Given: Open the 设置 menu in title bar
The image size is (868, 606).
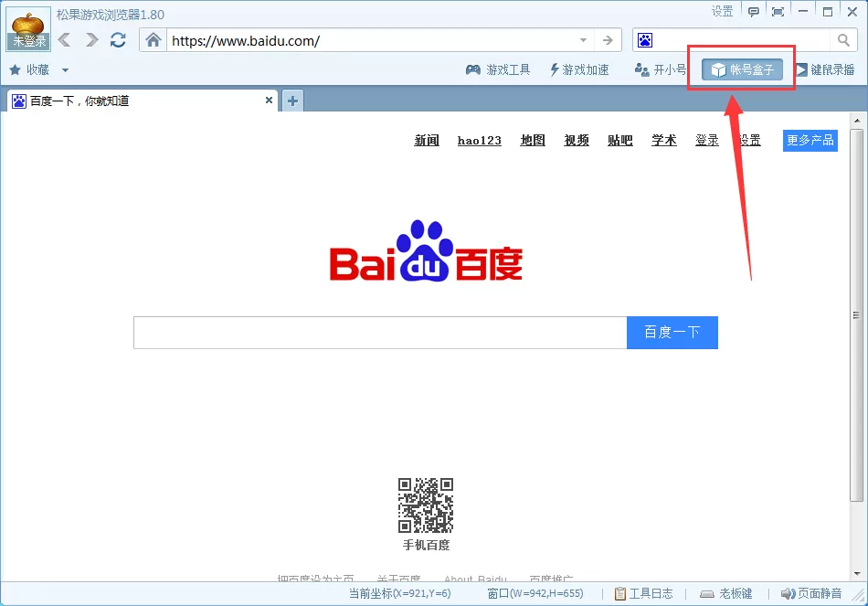Looking at the screenshot, I should click(722, 12).
